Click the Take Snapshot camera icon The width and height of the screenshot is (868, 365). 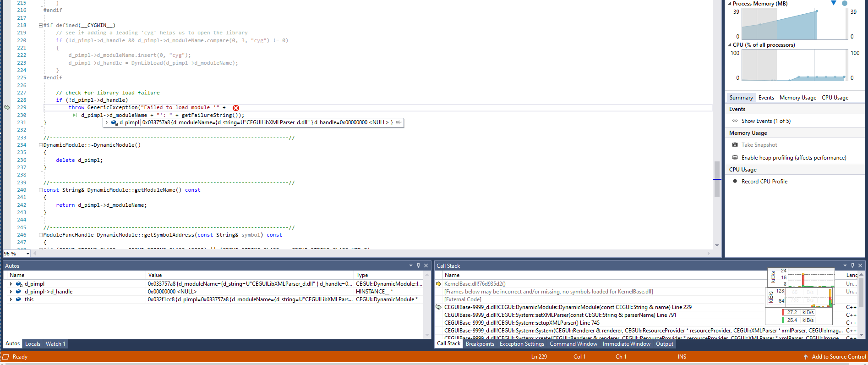click(735, 145)
